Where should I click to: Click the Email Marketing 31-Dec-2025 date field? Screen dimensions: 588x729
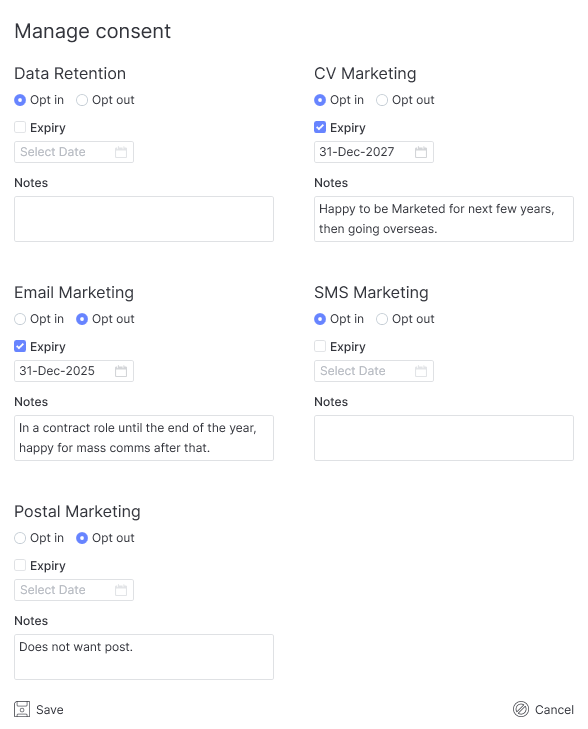pos(74,371)
